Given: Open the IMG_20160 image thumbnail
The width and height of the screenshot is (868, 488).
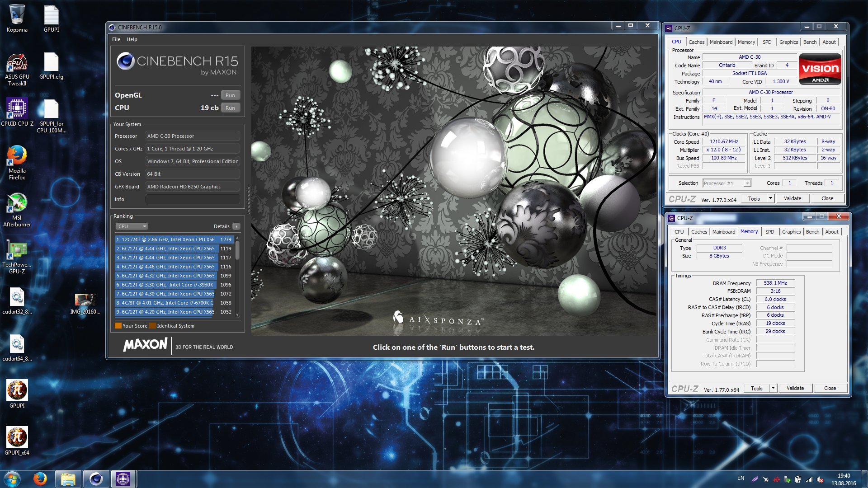Looking at the screenshot, I should pos(85,304).
